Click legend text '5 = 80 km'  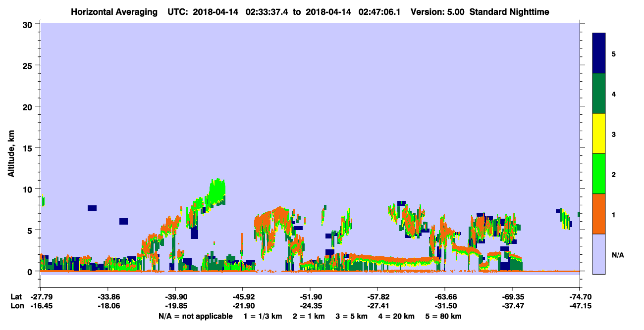(x=444, y=316)
